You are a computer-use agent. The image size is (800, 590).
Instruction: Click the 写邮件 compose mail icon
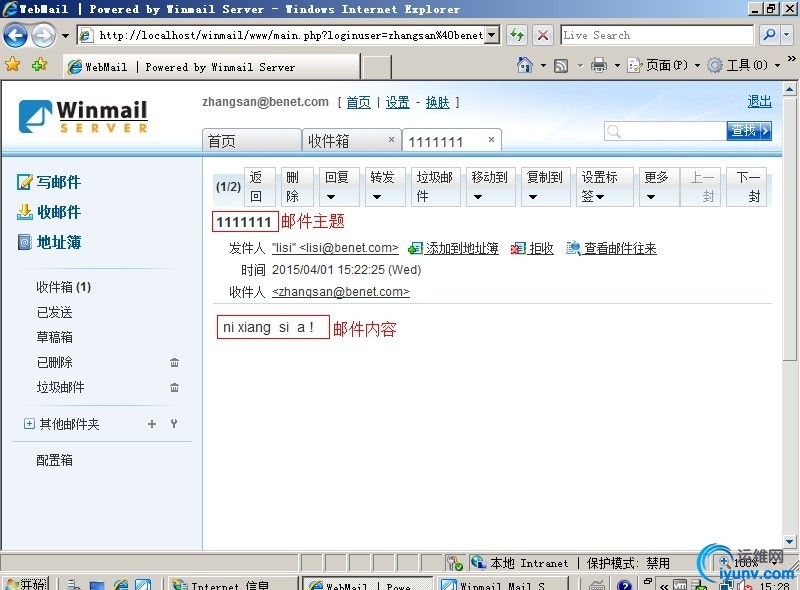[24, 182]
